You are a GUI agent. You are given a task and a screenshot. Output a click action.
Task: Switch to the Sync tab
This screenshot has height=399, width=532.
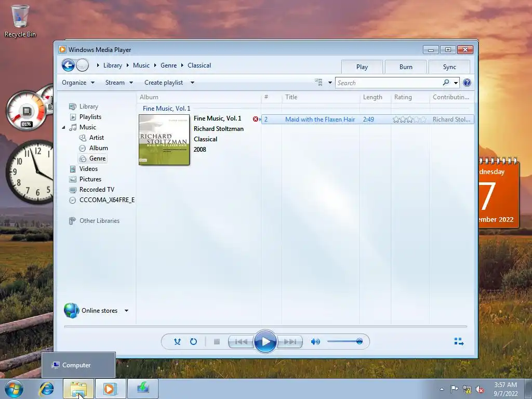pos(449,67)
